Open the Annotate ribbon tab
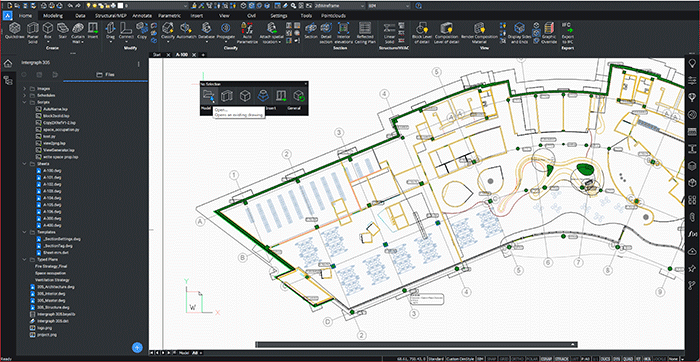 pyautogui.click(x=142, y=15)
